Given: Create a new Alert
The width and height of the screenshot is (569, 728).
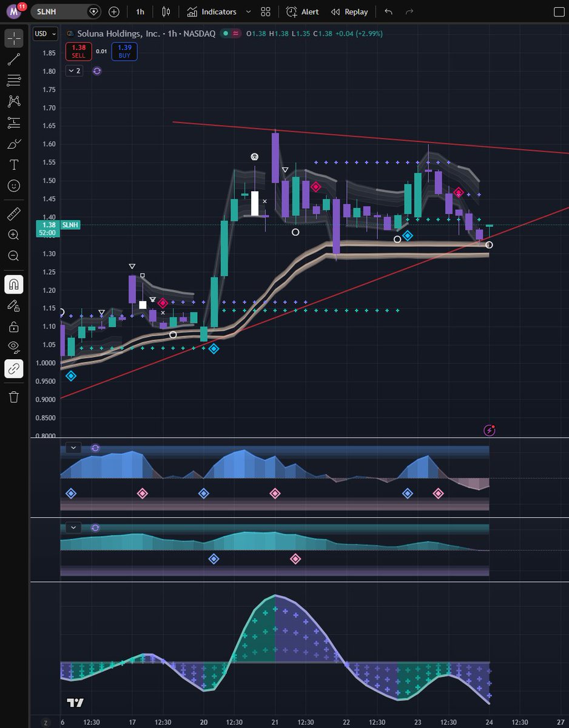Looking at the screenshot, I should (x=303, y=12).
